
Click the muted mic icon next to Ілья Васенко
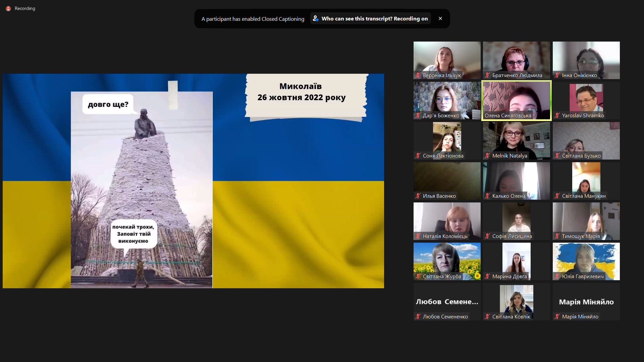coord(418,196)
